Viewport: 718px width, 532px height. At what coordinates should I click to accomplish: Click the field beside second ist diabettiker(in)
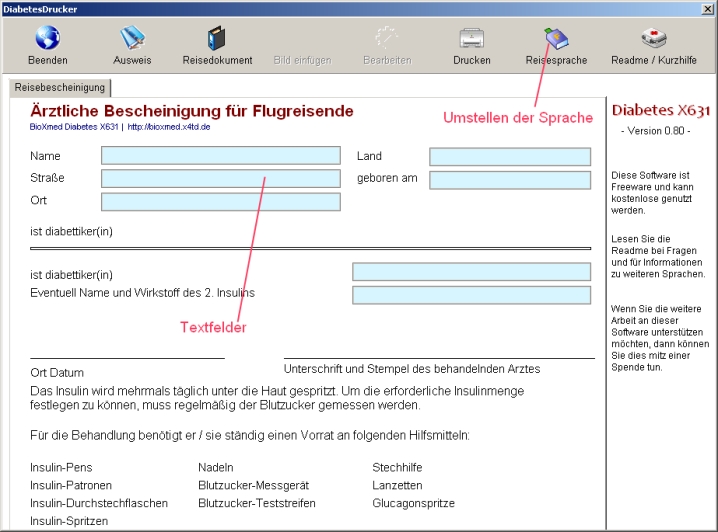coord(471,272)
